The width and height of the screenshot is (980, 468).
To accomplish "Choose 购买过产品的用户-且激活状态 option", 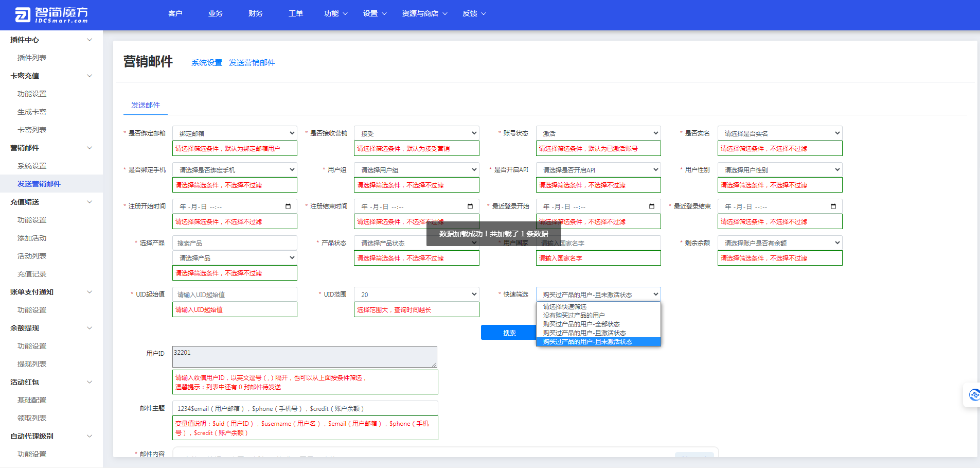I will click(x=598, y=333).
